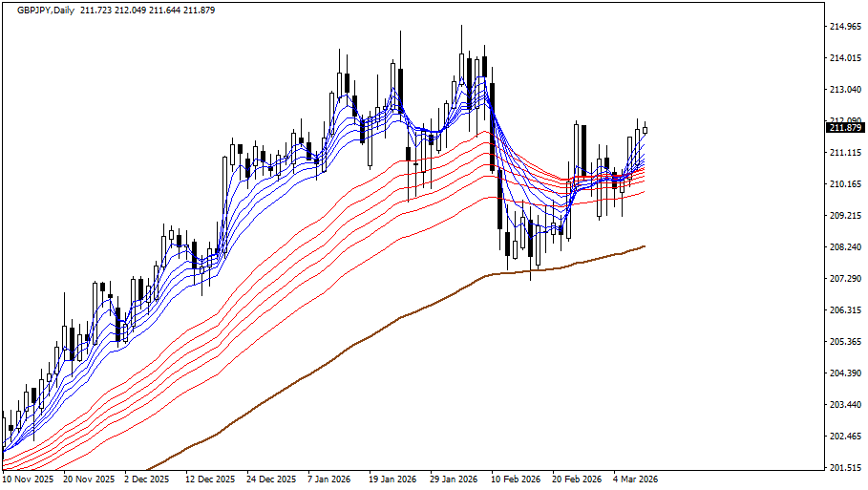Click the 4 Mar 2026 date label
868x490 pixels.
(635, 479)
